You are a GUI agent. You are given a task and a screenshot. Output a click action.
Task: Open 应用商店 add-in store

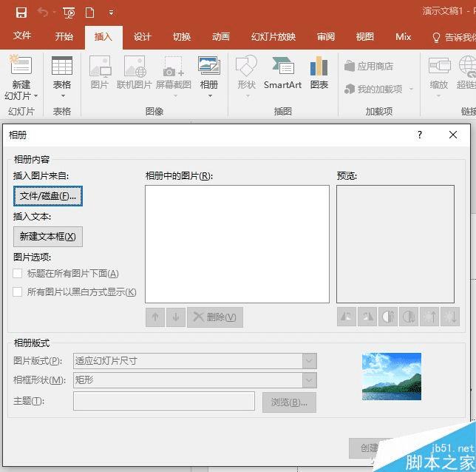(369, 66)
